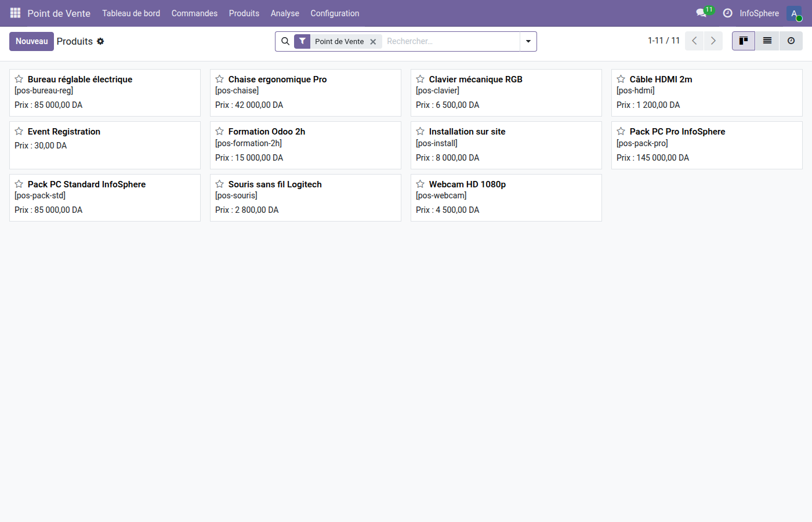Open the Discuss messages icon
The width and height of the screenshot is (812, 522).
coord(700,13)
